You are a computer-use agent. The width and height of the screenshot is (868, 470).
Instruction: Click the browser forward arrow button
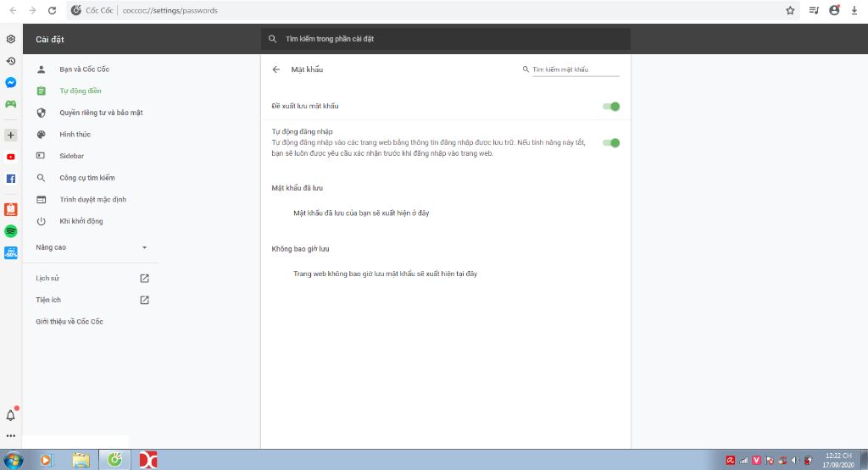pos(33,10)
